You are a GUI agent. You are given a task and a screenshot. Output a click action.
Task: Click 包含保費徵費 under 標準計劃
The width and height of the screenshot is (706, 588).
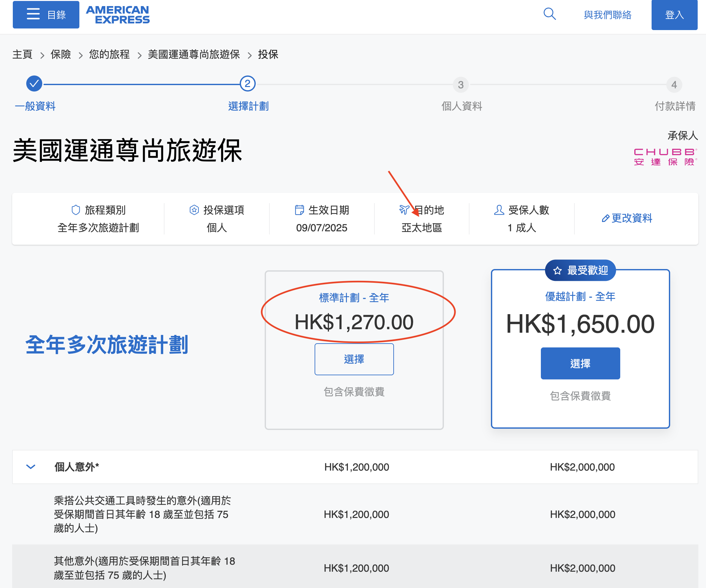[x=354, y=392]
